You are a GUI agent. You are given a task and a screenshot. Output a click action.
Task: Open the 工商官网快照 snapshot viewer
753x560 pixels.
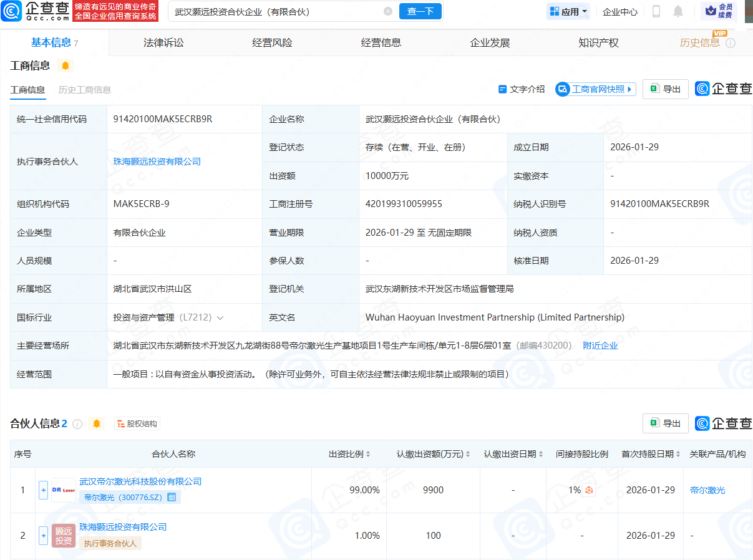[595, 89]
